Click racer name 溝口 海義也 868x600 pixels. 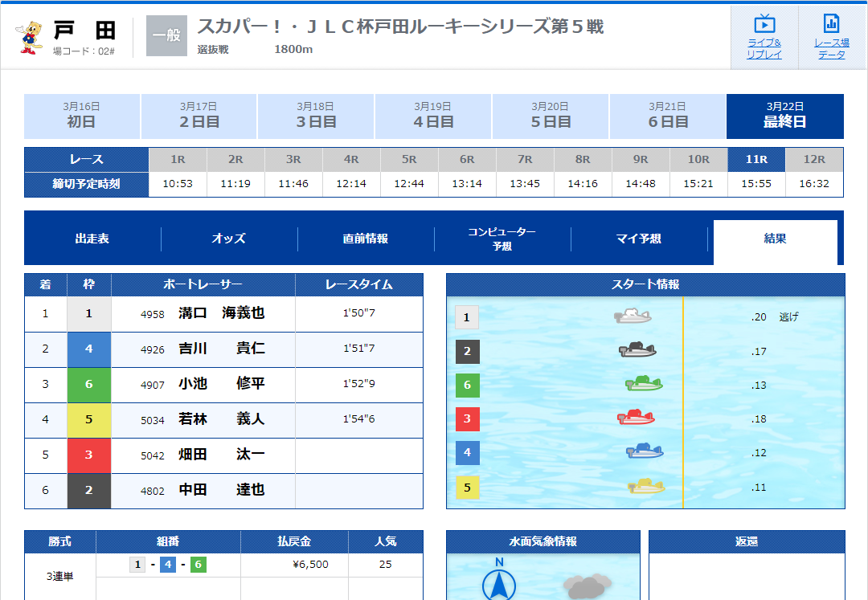click(x=221, y=314)
